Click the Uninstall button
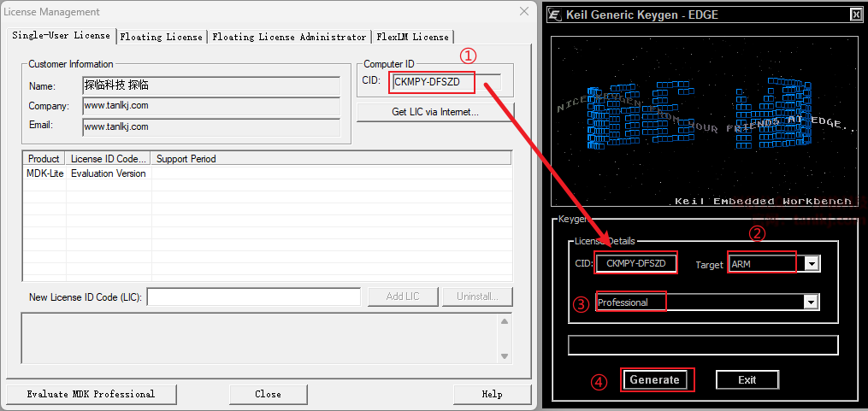Viewport: 868px width, 411px height. tap(477, 297)
